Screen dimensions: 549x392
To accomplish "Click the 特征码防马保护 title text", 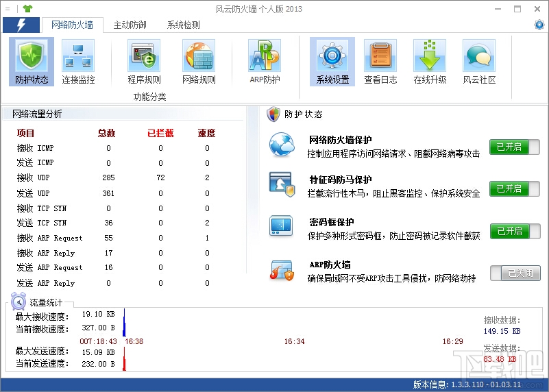I will point(341,180).
